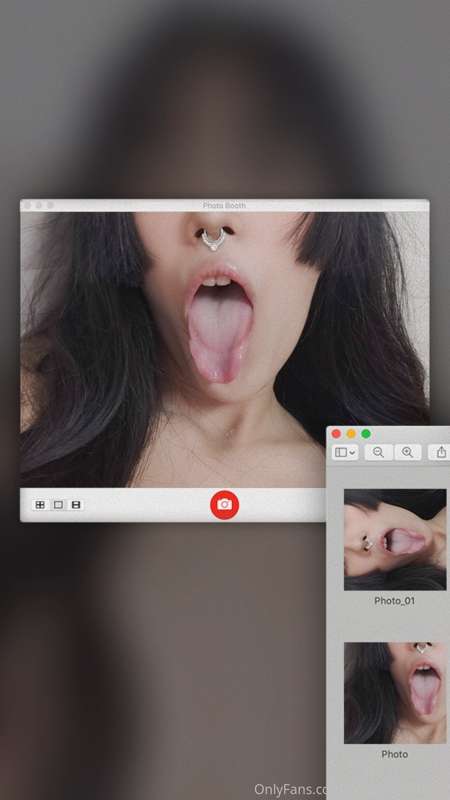
Task: Close the Photo Booth window
Action: (28, 205)
